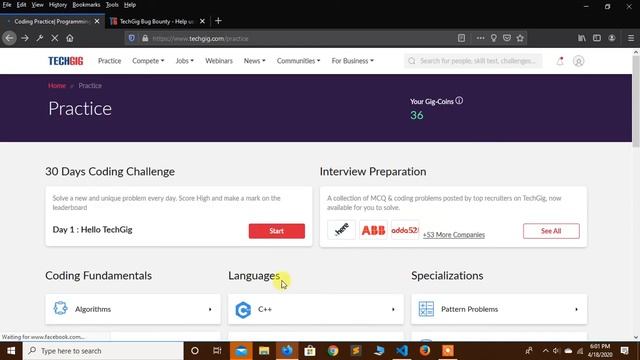Open the File menu
This screenshot has width=640, height=360.
tap(7, 5)
